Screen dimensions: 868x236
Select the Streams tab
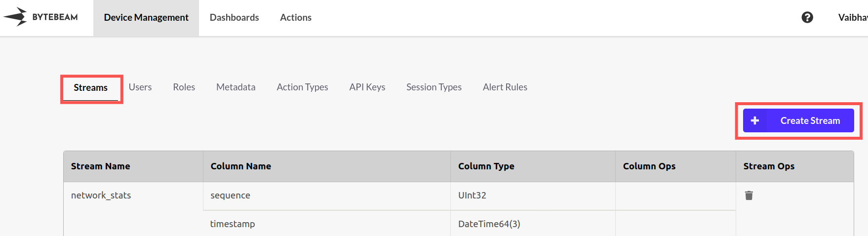[x=91, y=88]
